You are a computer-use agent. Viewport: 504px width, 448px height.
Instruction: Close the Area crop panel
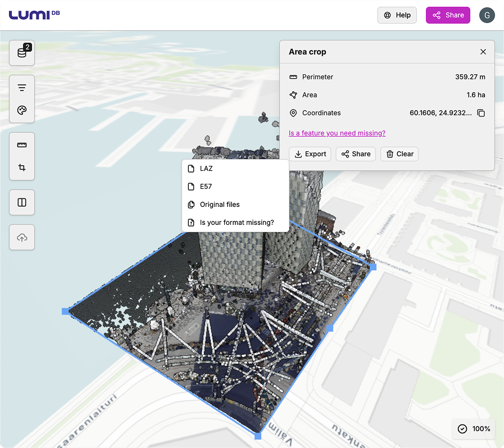point(483,52)
